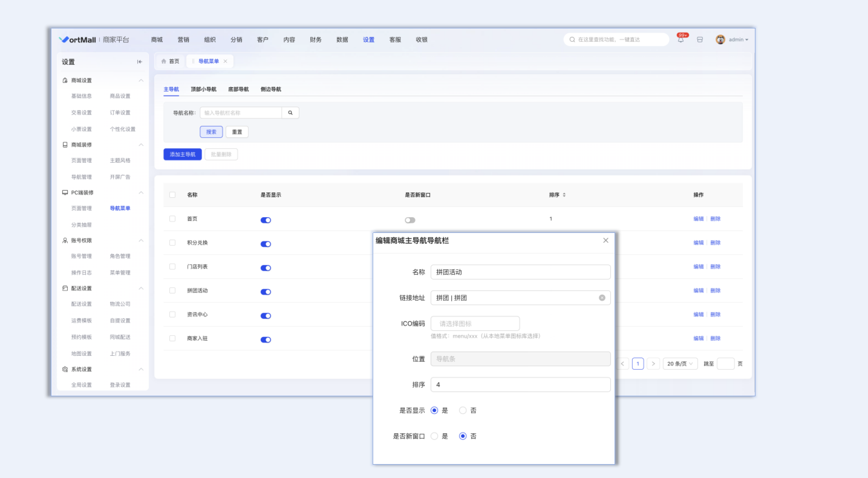The height and width of the screenshot is (478, 868).
Task: Close the edit navigation dialog
Action: tap(605, 240)
